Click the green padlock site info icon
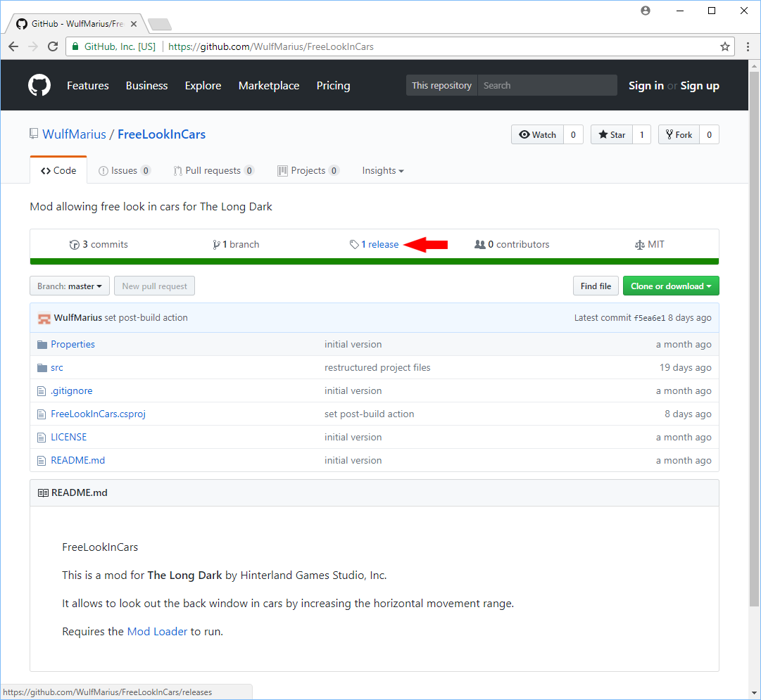761x700 pixels. [x=75, y=46]
